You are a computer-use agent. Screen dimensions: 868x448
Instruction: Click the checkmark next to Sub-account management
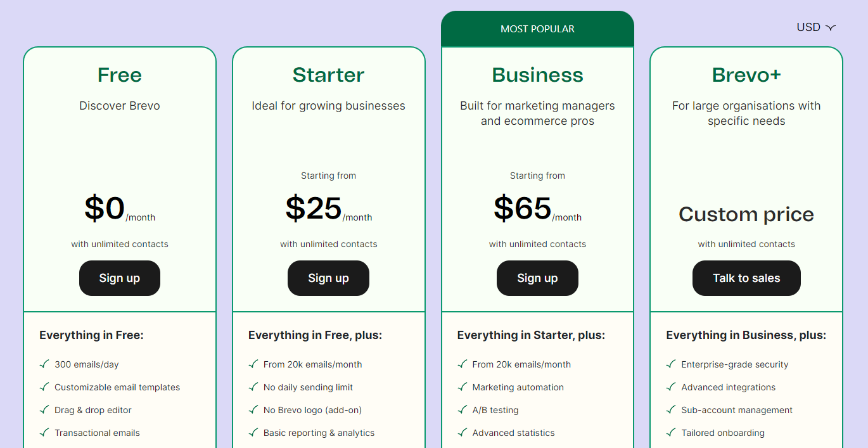click(671, 410)
